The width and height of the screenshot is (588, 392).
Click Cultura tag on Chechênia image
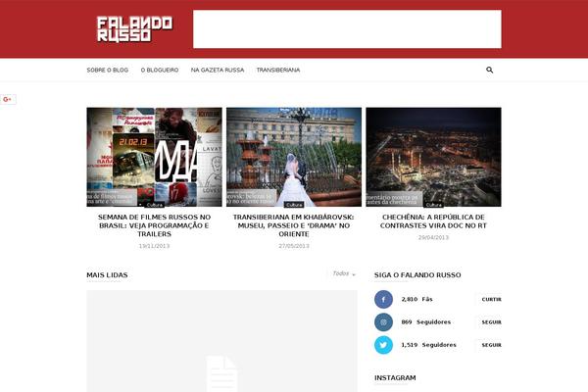pyautogui.click(x=433, y=205)
